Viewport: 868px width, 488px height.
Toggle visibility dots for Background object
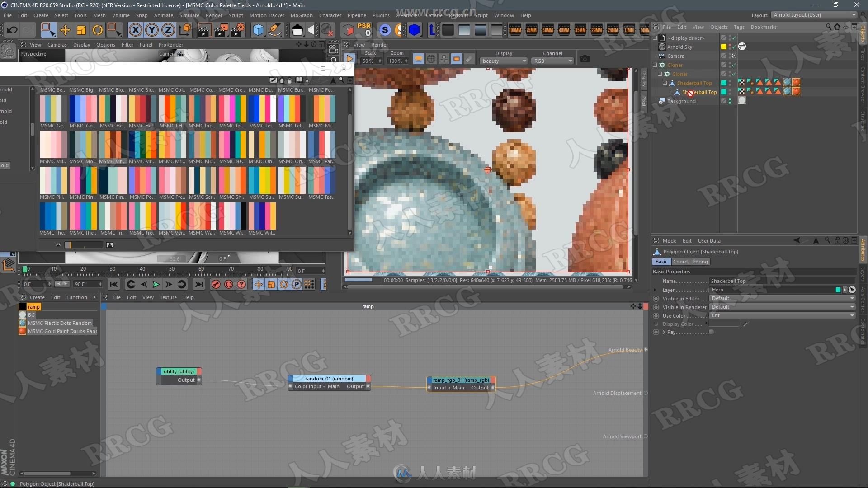pos(730,101)
